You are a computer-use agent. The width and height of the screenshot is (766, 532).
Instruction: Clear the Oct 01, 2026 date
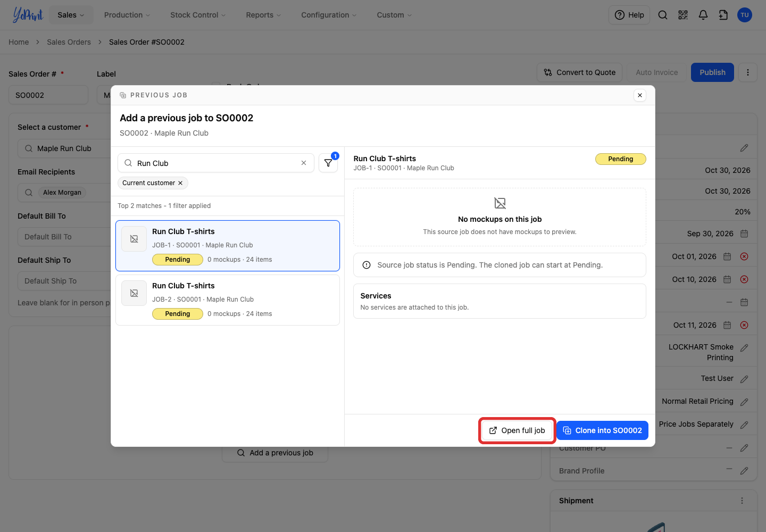[x=744, y=256]
